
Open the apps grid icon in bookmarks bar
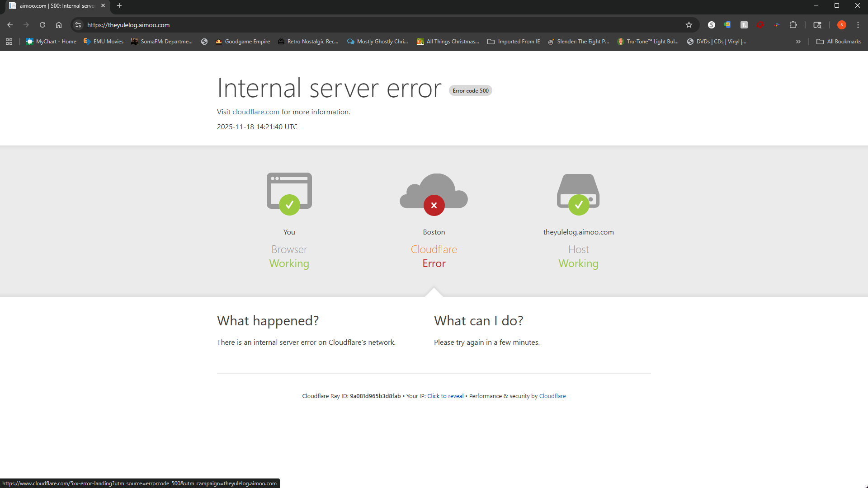(9, 42)
